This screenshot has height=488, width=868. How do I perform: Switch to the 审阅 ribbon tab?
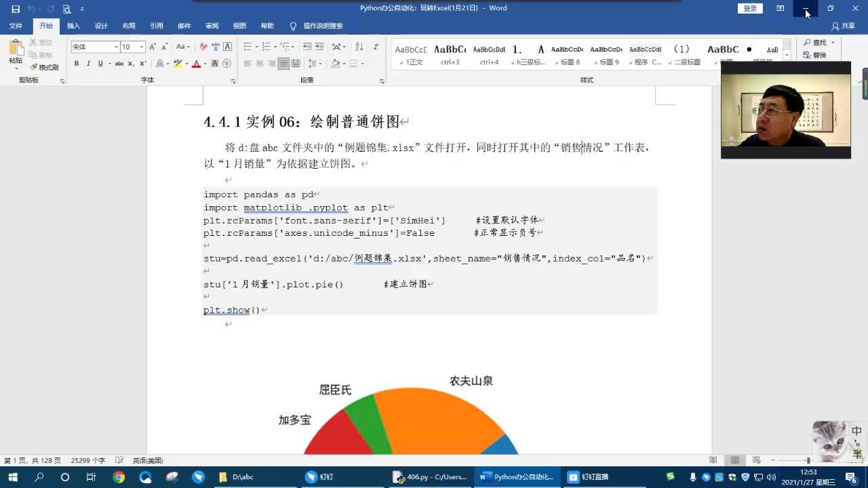click(212, 26)
